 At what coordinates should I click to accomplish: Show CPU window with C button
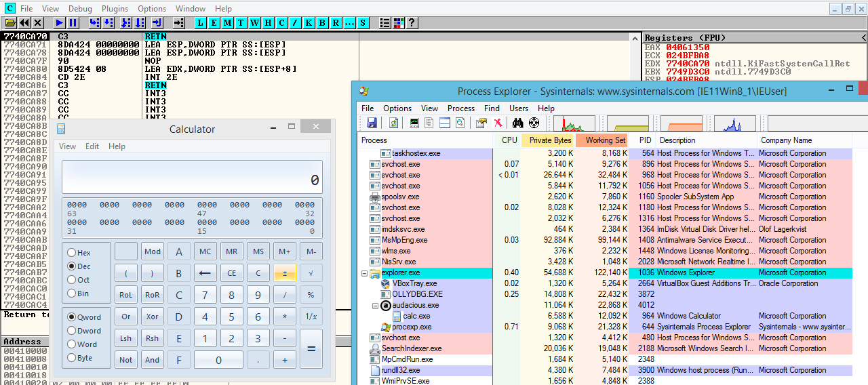282,23
